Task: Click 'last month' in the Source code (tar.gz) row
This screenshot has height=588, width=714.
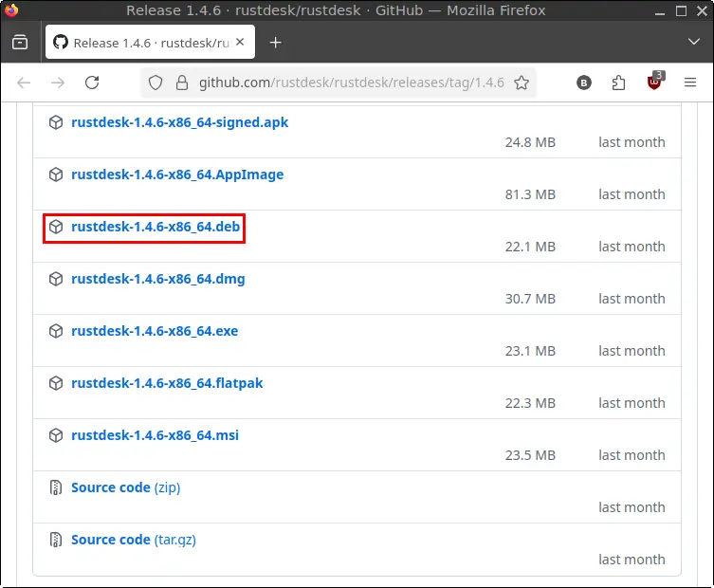Action: click(x=632, y=560)
